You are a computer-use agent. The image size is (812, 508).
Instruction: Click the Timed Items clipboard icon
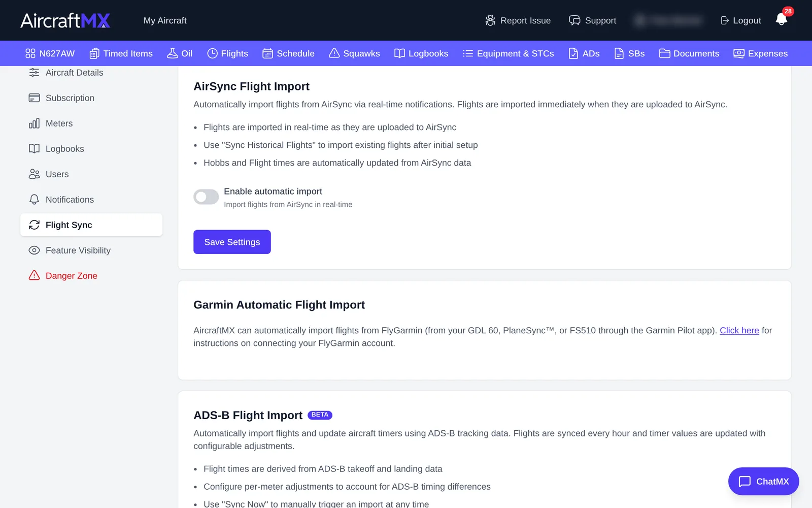click(x=94, y=53)
